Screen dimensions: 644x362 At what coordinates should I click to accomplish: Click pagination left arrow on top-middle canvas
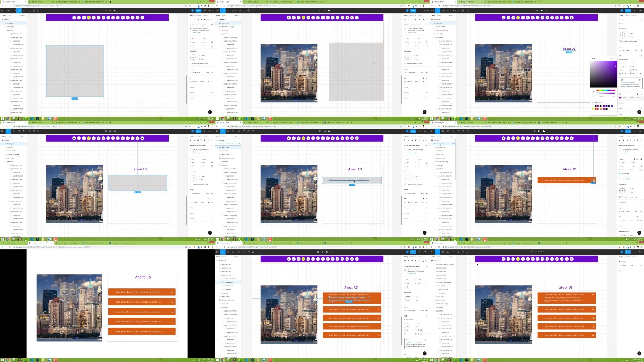click(x=289, y=18)
